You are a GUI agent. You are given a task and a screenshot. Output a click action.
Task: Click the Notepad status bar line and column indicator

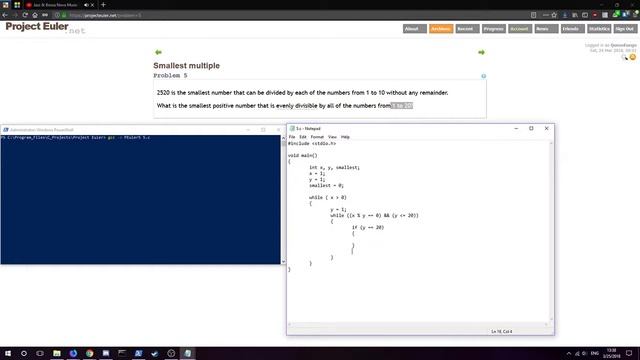point(502,331)
